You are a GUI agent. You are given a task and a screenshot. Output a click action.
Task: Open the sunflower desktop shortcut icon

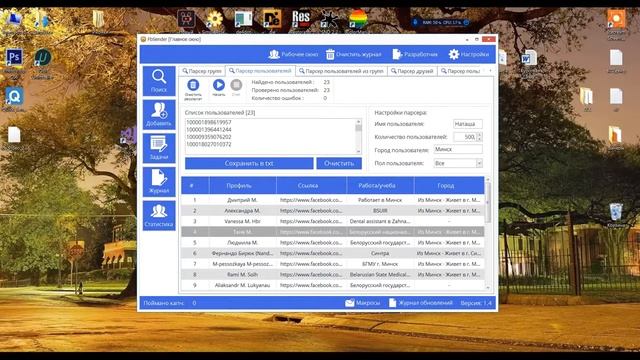click(x=214, y=19)
